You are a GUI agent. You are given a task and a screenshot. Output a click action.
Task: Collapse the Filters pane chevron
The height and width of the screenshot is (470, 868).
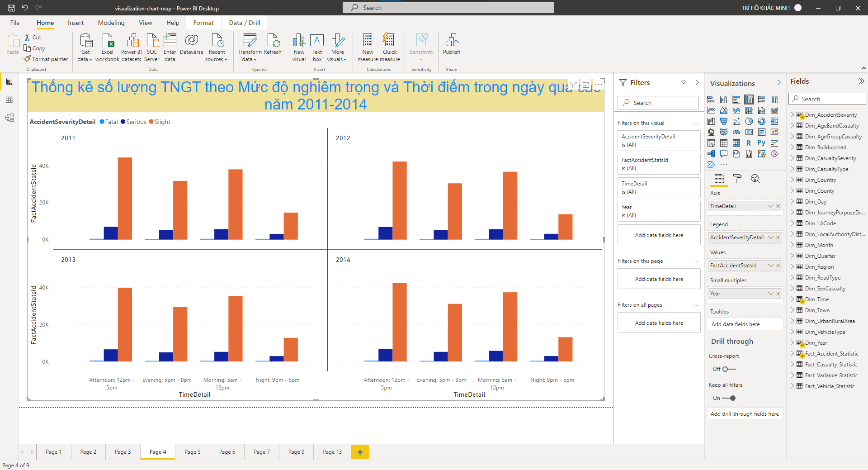pos(697,82)
